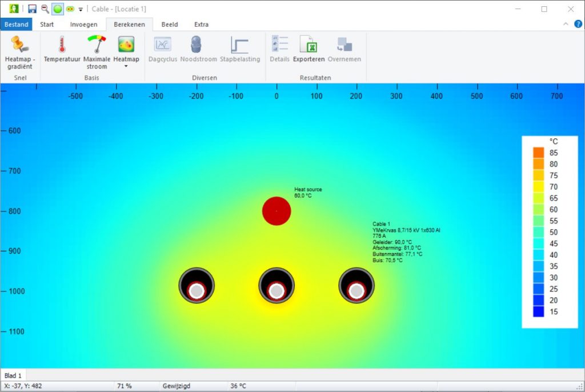585x392 pixels.
Task: Open the quick access toolbar customize arrow
Action: (x=81, y=9)
